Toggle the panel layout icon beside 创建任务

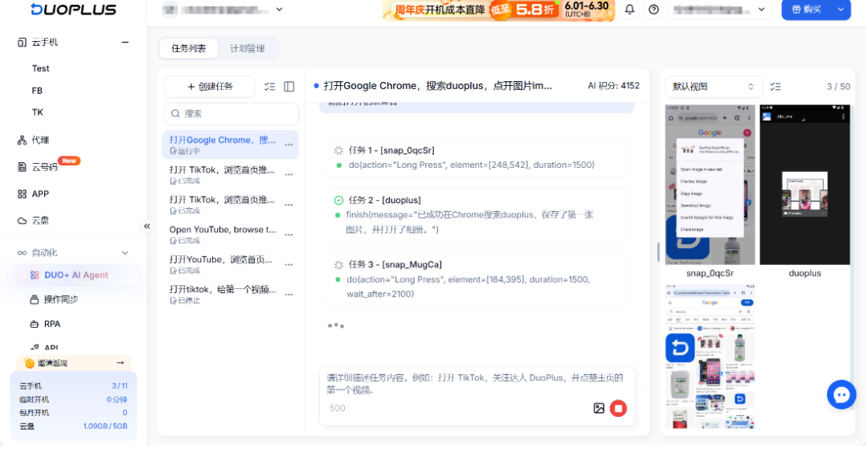[x=289, y=86]
